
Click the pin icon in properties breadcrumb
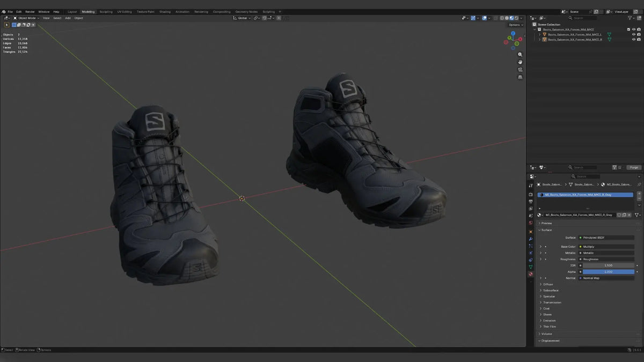point(639,184)
